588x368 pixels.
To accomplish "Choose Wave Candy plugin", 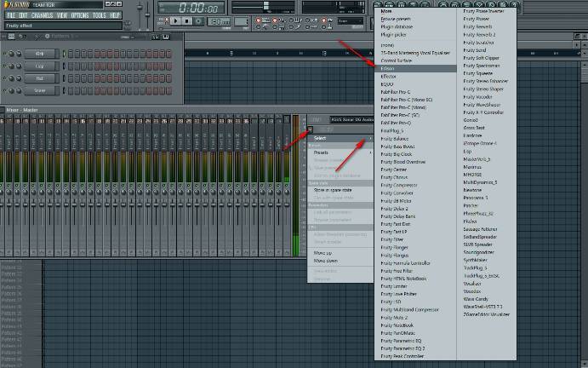I will pos(487,299).
